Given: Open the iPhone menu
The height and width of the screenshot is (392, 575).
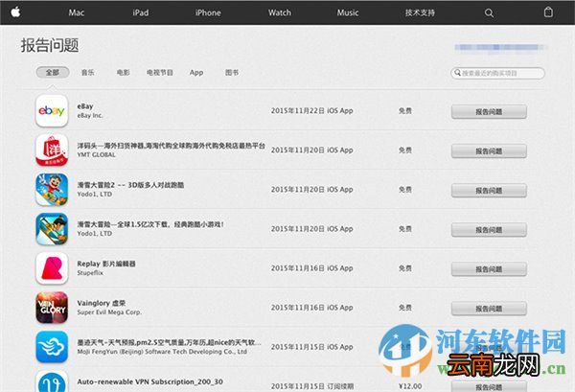Looking at the screenshot, I should click(208, 12).
